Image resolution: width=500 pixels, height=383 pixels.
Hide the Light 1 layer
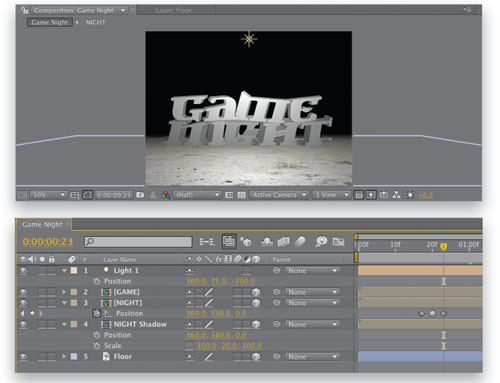tap(23, 270)
